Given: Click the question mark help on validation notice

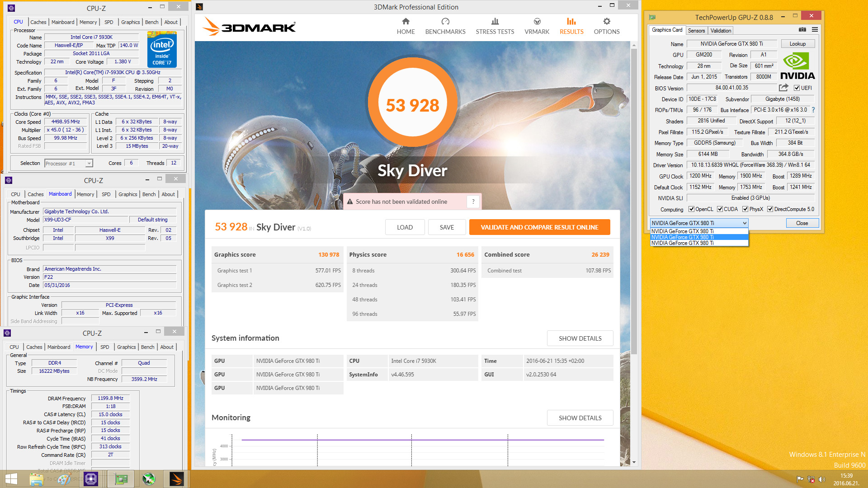Looking at the screenshot, I should (473, 202).
